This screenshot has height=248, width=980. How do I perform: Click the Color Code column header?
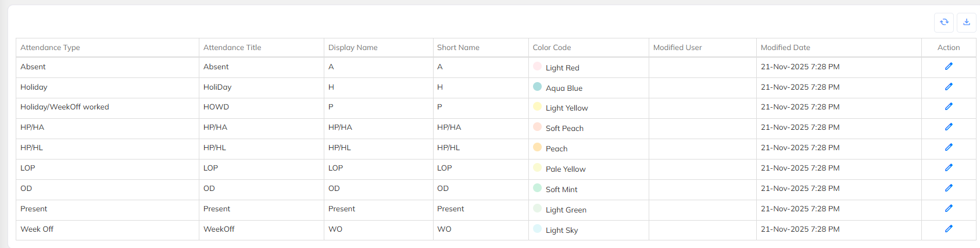(552, 48)
